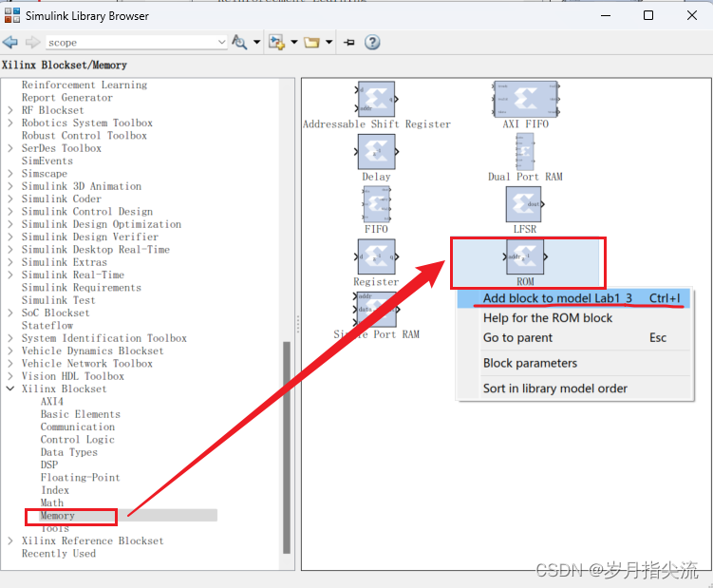
Task: Select Communication under Xilinx Blockset
Action: pos(78,427)
